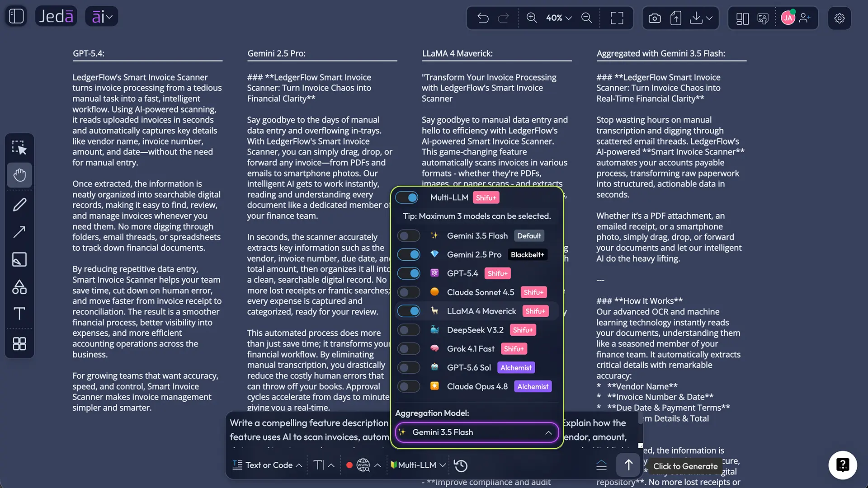Image resolution: width=868 pixels, height=488 pixels.
Task: Click the "Tip: Maximum 3 models can be selected." text
Action: click(x=477, y=216)
